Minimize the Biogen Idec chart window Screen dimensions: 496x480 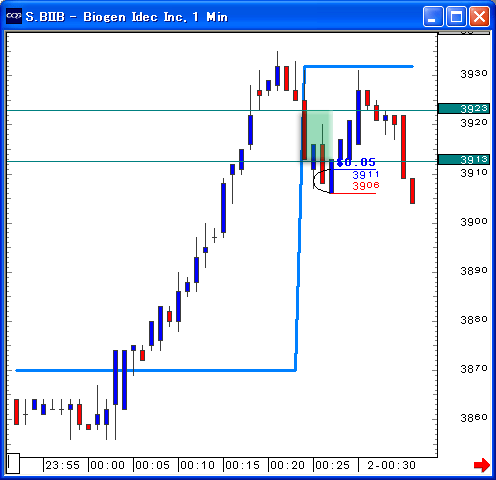[433, 16]
